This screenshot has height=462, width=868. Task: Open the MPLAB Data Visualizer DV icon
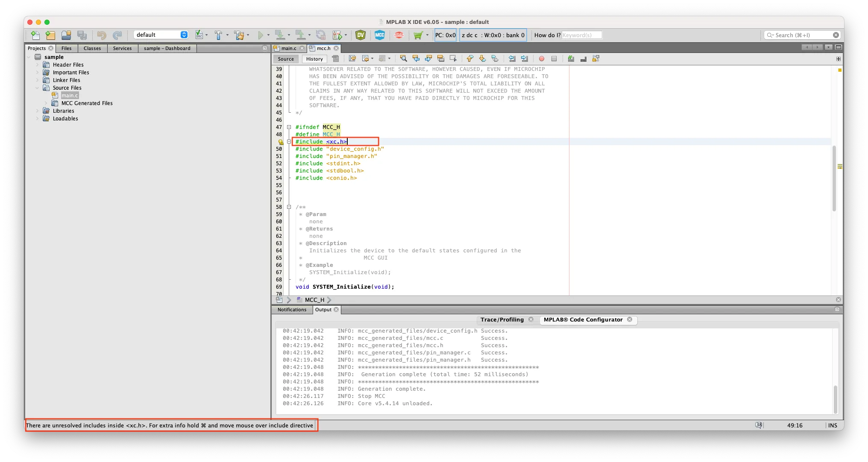coord(361,35)
